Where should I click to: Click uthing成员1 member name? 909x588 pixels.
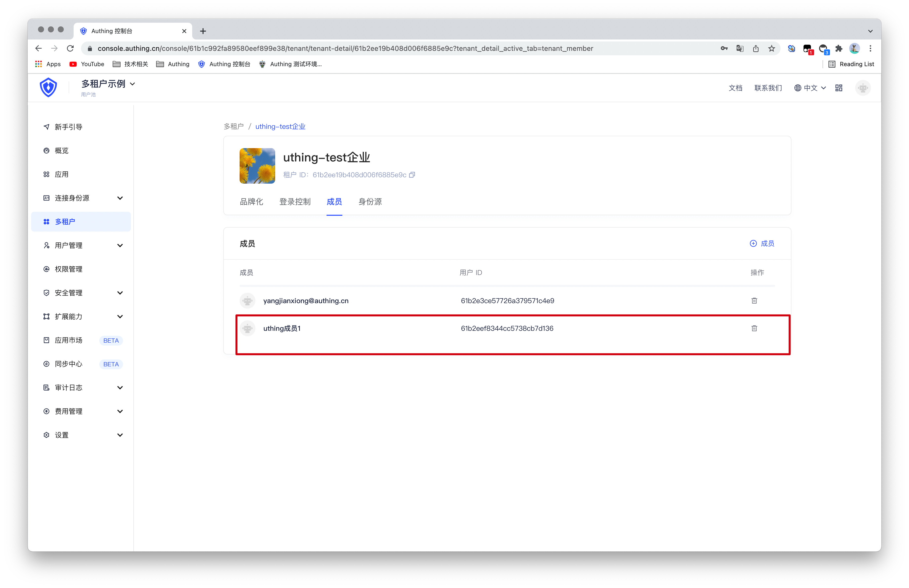point(282,328)
